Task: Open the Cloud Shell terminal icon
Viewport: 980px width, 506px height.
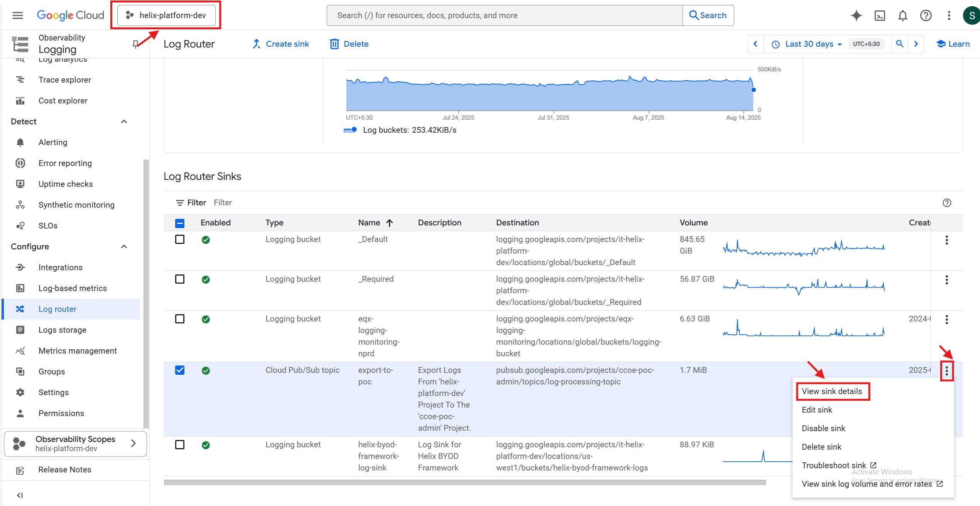Action: (x=880, y=15)
